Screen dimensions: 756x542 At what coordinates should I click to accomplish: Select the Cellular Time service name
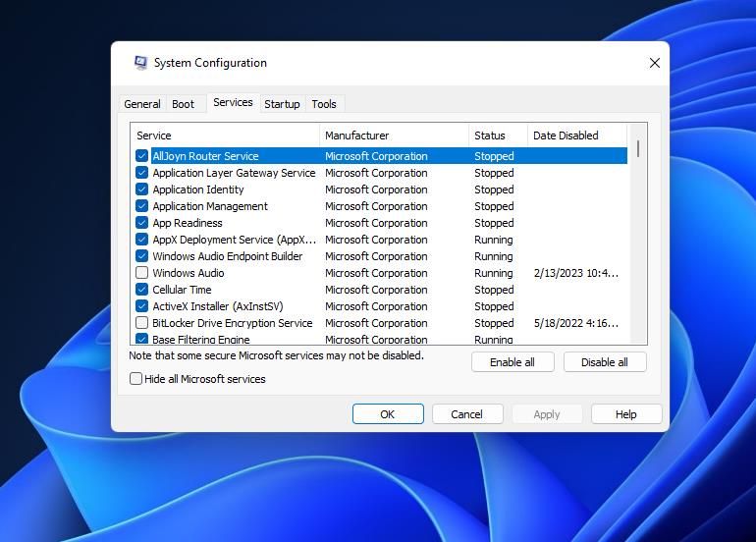point(183,290)
